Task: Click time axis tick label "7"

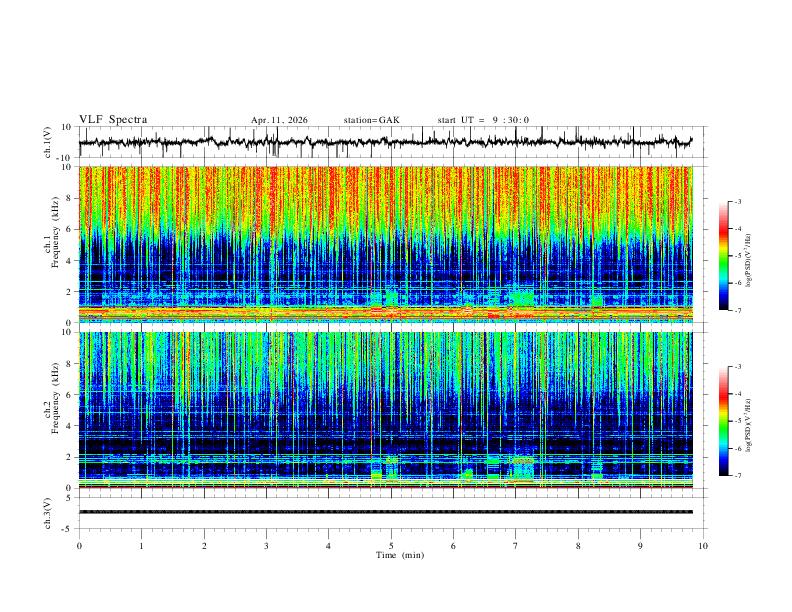Action: pos(516,546)
